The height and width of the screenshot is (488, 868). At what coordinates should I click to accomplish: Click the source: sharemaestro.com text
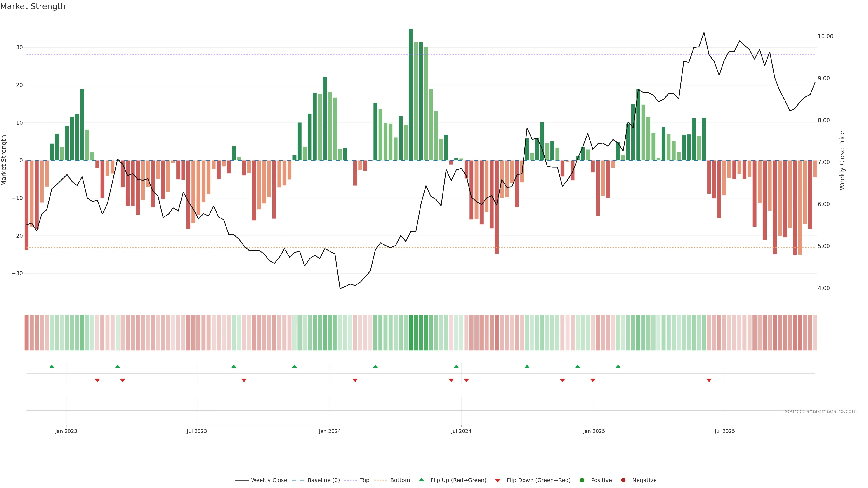(821, 411)
